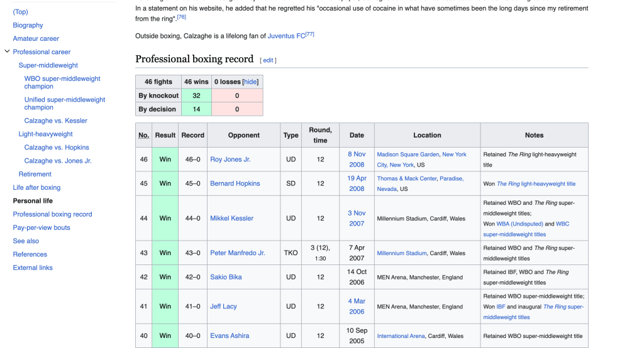
Task: Open the 8 Nov 2008 fight date link
Action: (x=357, y=159)
